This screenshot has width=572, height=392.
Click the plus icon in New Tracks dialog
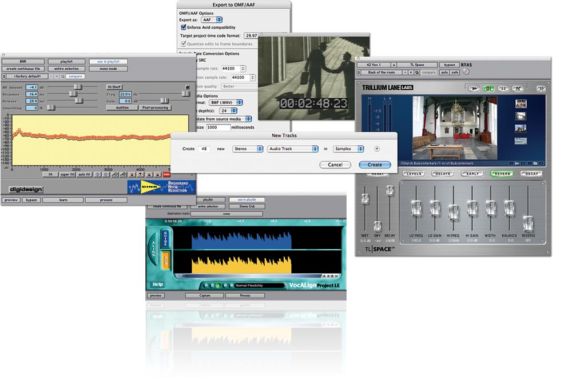click(x=377, y=149)
